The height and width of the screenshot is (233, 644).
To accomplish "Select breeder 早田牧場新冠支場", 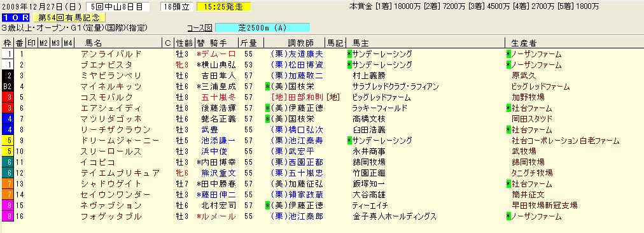I will (545, 206).
